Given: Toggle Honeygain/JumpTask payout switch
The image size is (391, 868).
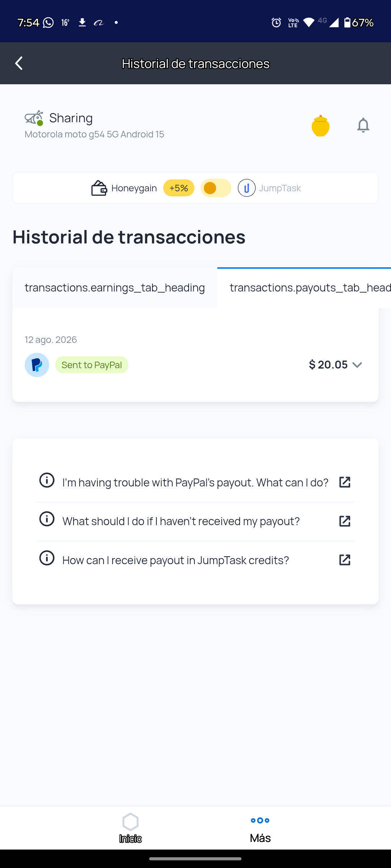Looking at the screenshot, I should tap(216, 188).
